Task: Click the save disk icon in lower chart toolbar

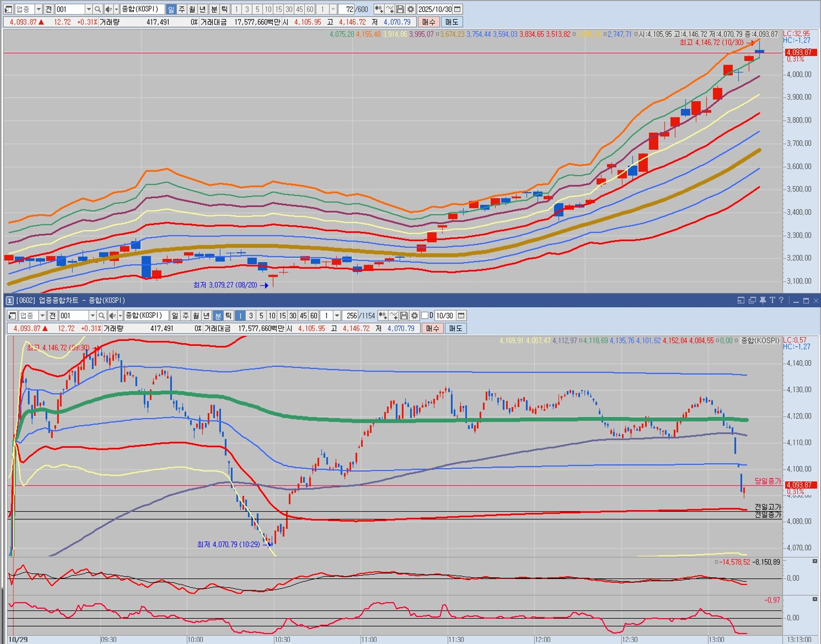Action: (404, 315)
